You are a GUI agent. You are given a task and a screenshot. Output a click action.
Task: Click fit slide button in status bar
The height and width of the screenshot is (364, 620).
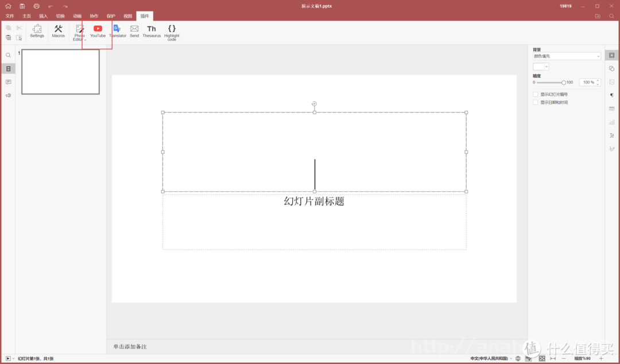pos(542,358)
